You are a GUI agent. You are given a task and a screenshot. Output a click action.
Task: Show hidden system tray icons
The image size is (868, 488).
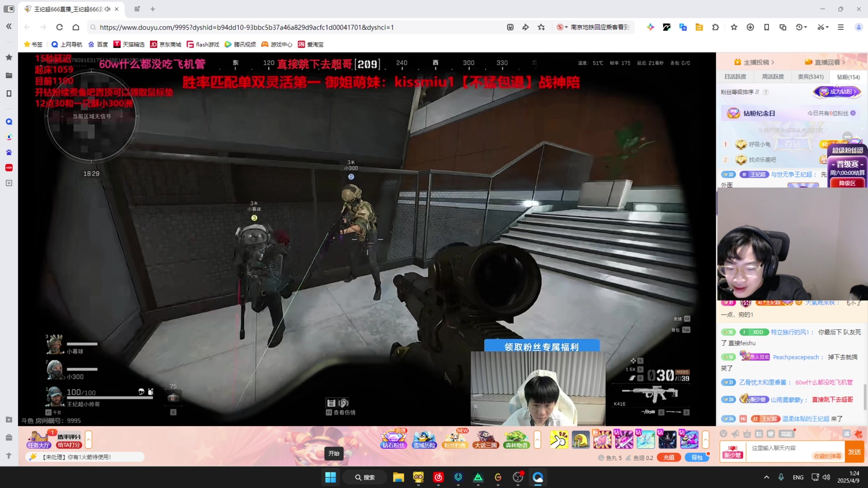click(x=766, y=477)
